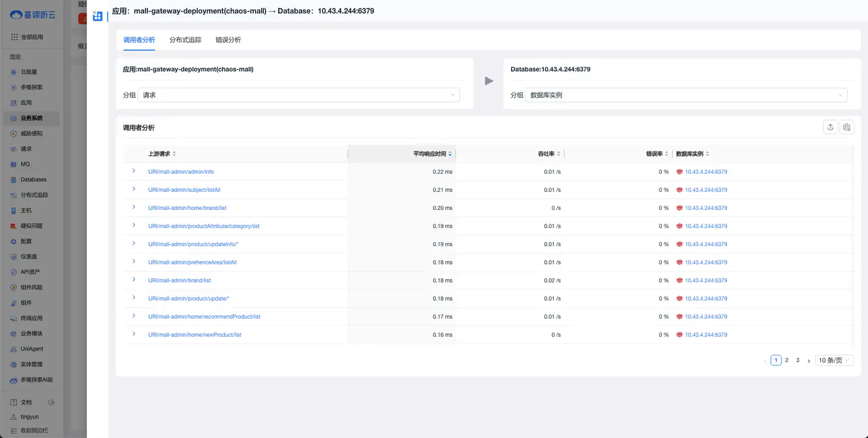Open the 数据库实例 grouping dropdown
Image resolution: width=868 pixels, height=438 pixels.
pyautogui.click(x=686, y=95)
